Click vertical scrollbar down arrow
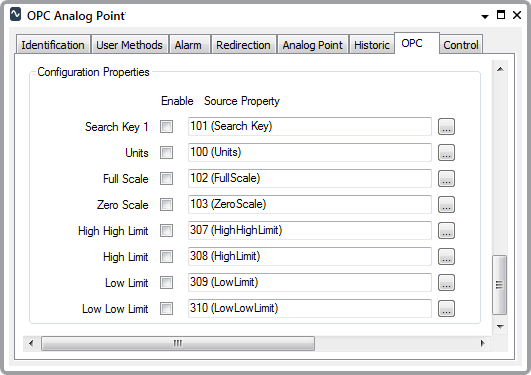 click(500, 327)
